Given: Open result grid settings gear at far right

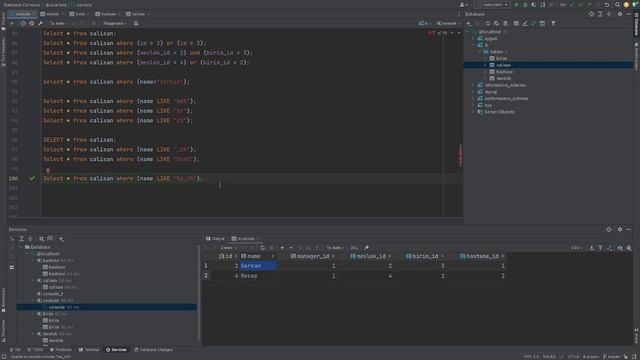Looking at the screenshot, I should (x=629, y=248).
